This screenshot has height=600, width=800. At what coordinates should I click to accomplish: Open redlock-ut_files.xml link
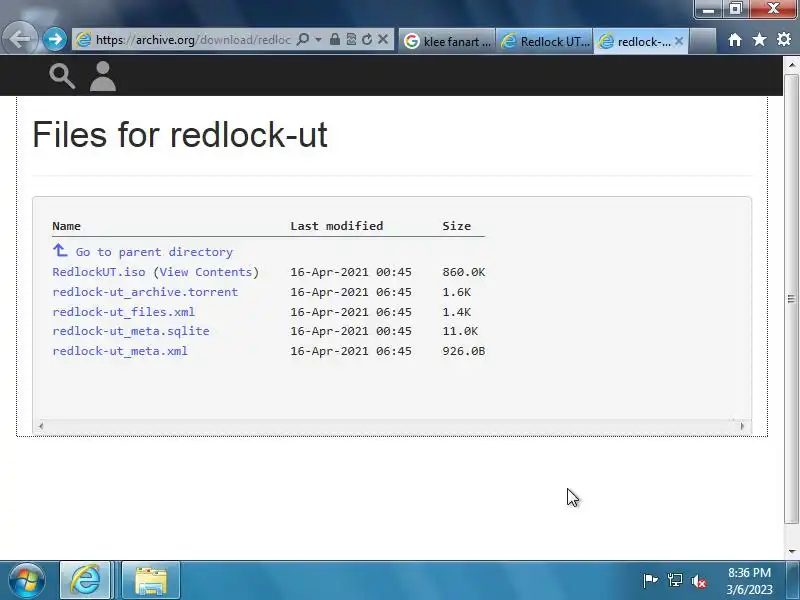[x=123, y=312]
